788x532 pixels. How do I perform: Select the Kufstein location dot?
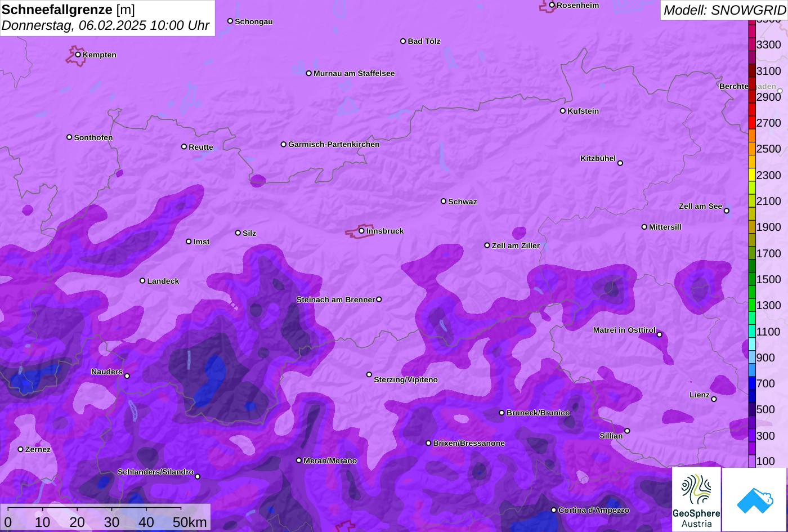[563, 111]
